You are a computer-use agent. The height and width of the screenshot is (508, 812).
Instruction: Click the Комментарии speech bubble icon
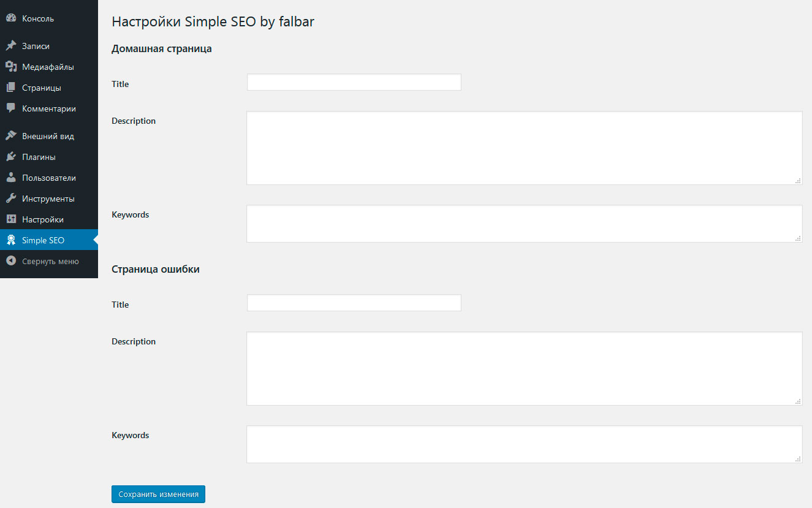pyautogui.click(x=11, y=108)
